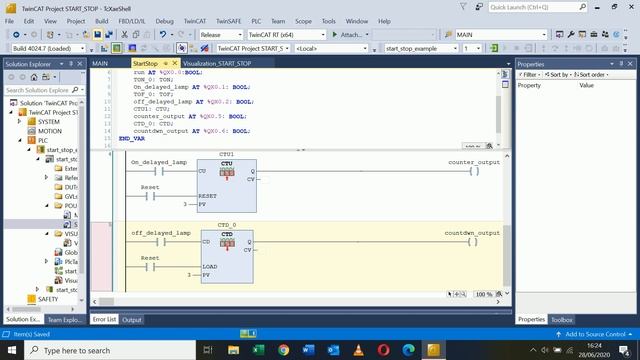
Task: Collapse the POU folder node
Action: [x=47, y=205]
